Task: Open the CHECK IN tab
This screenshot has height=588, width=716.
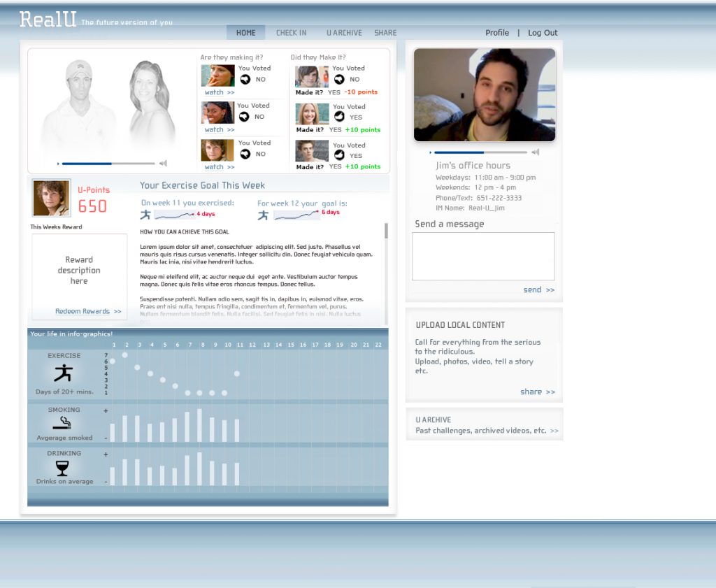Action: pos(291,33)
